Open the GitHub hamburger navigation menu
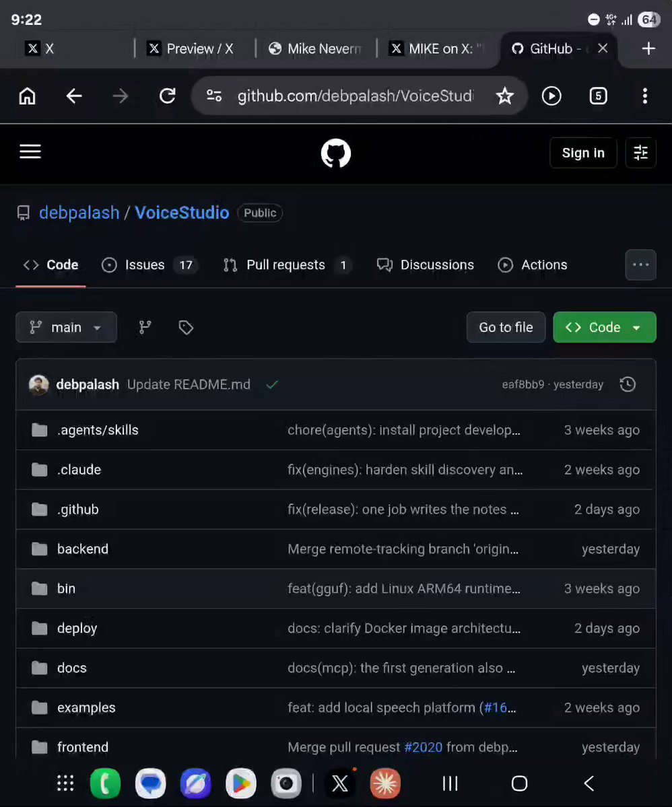This screenshot has width=672, height=807. [30, 152]
